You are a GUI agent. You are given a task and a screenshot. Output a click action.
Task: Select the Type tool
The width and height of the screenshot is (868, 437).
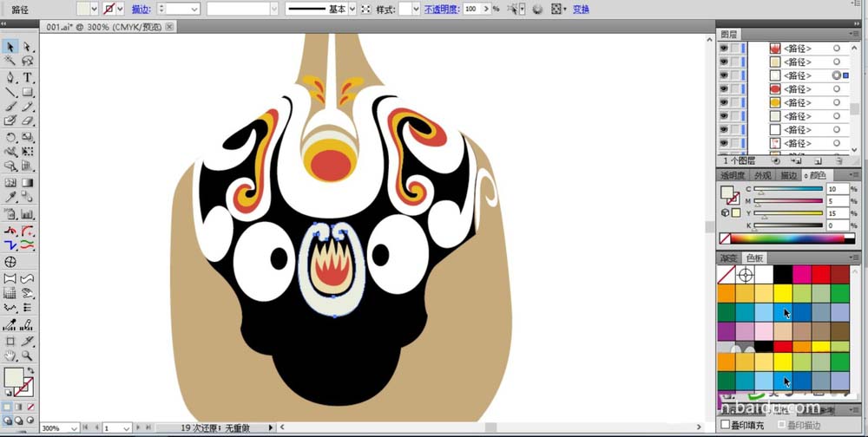click(x=28, y=77)
